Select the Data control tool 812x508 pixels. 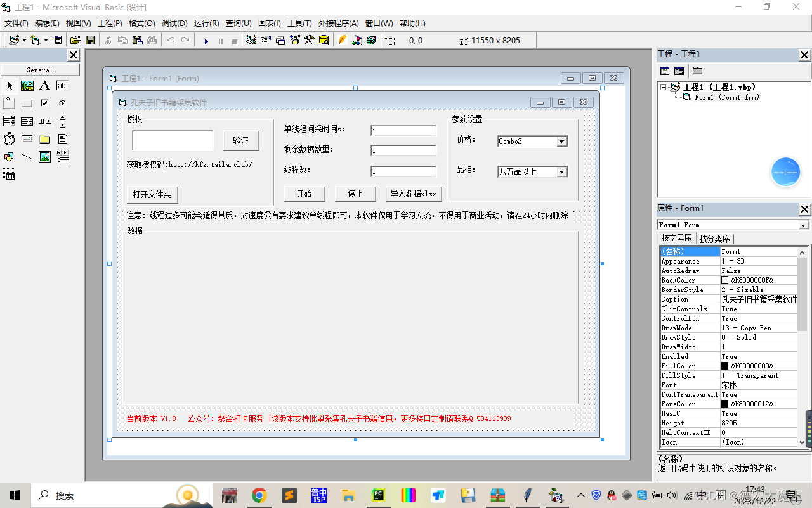(x=62, y=156)
